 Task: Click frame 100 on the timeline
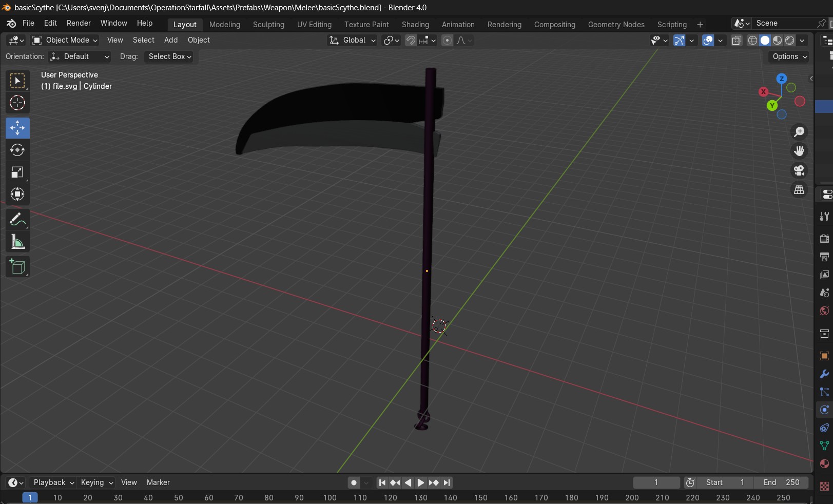330,497
